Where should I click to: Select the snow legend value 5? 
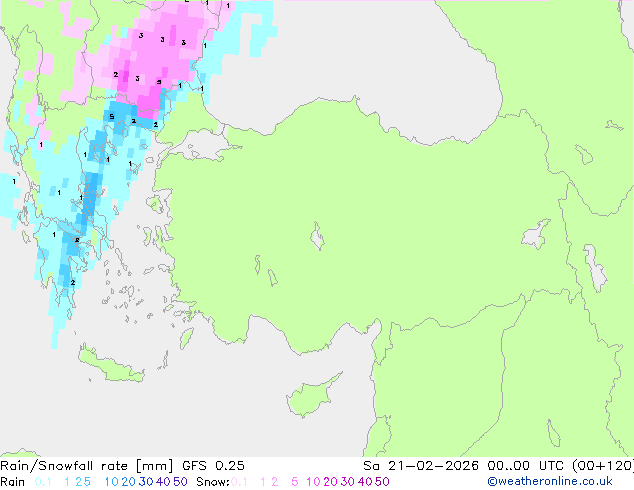point(295,482)
